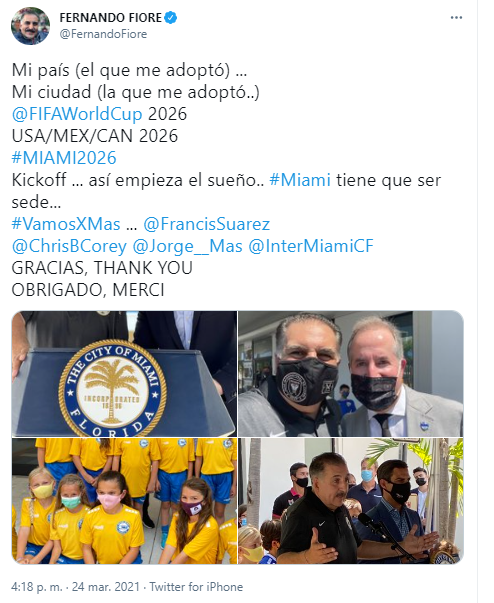The width and height of the screenshot is (494, 603).
Task: Open the #VamosXMas hashtag
Action: [66, 224]
